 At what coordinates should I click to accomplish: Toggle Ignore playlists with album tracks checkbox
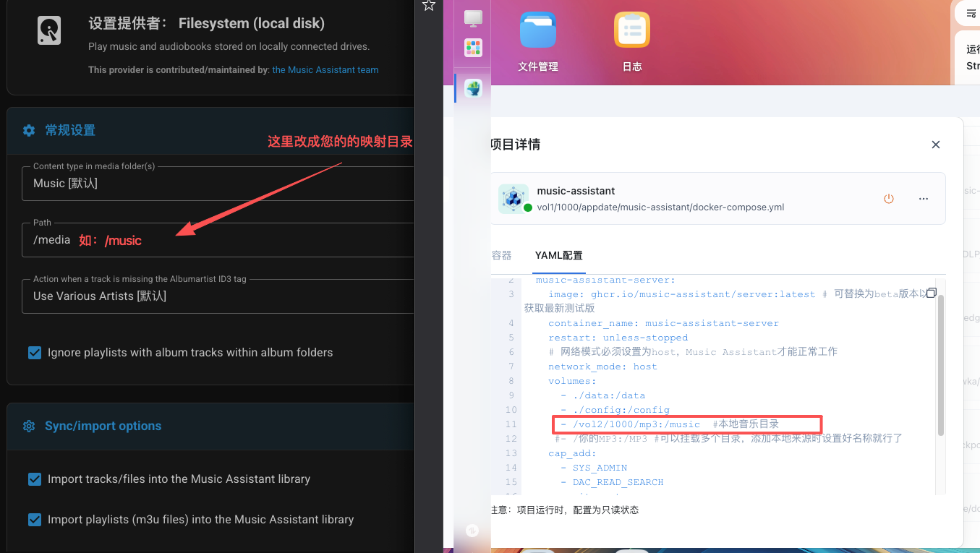point(34,353)
